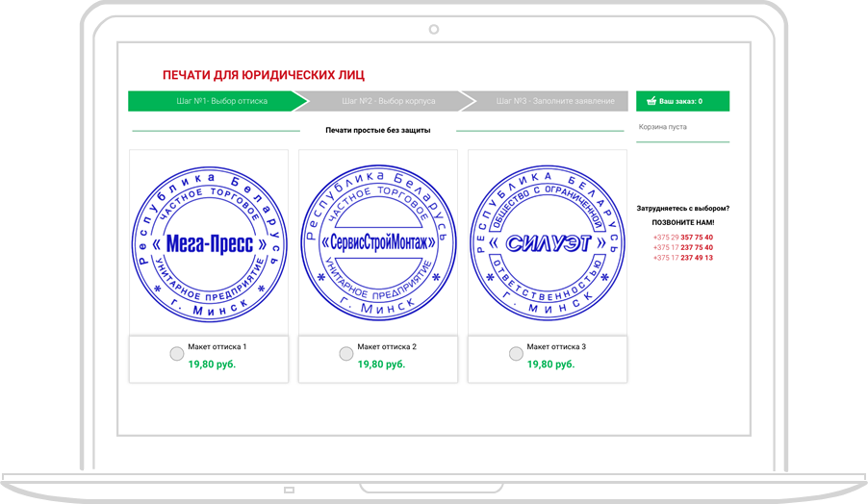The image size is (868, 504).
Task: Click the Печати простые без защиты section title
Action: [378, 131]
